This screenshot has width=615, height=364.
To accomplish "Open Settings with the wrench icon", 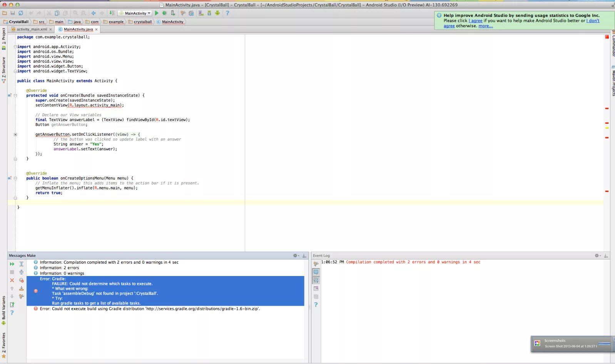I will click(183, 13).
